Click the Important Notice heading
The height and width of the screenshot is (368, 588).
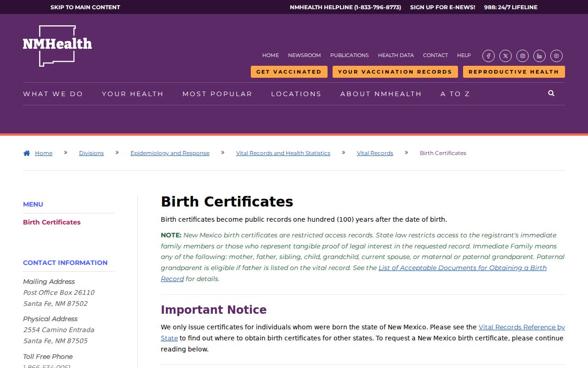click(214, 310)
